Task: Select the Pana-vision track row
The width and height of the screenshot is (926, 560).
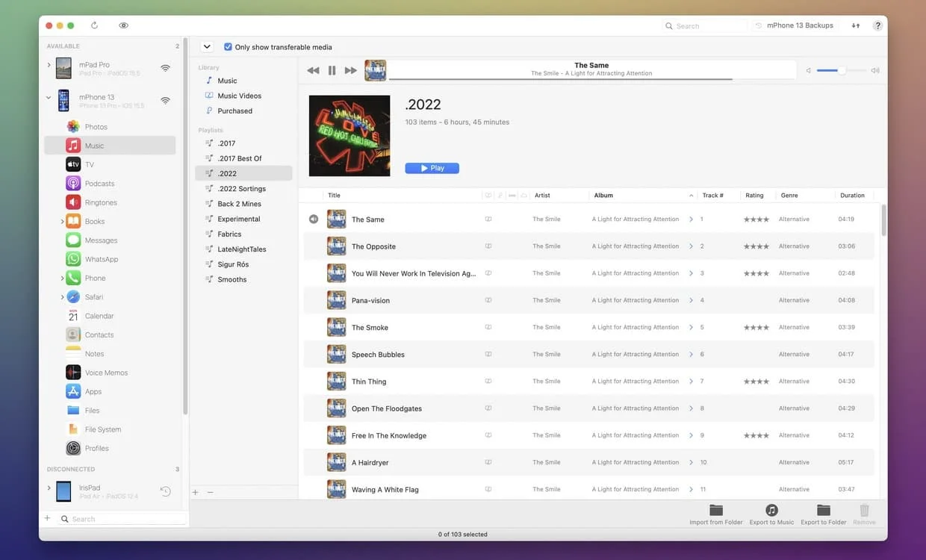Action: click(x=588, y=300)
